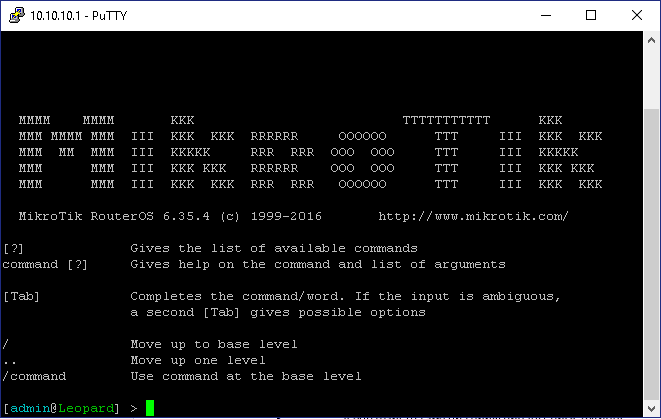Click the vertical scrollbar thumb
The height and width of the screenshot is (419, 661).
(x=651, y=254)
